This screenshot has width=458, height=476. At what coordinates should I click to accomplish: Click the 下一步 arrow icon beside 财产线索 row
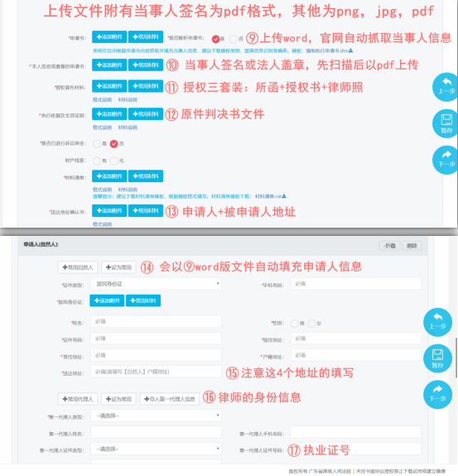point(446,160)
